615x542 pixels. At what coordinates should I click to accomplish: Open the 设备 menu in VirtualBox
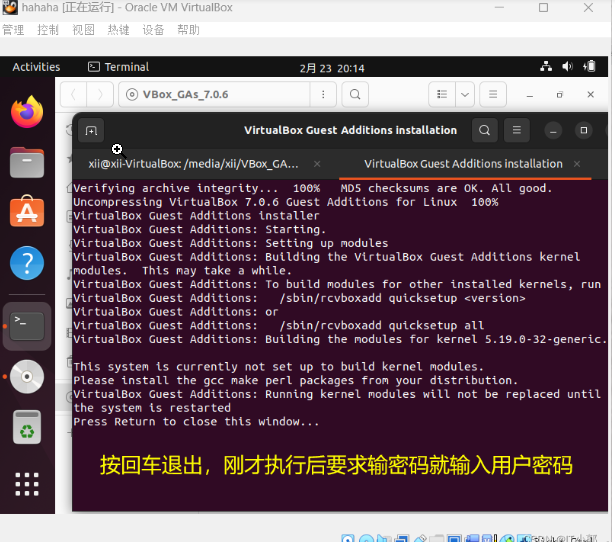click(153, 30)
